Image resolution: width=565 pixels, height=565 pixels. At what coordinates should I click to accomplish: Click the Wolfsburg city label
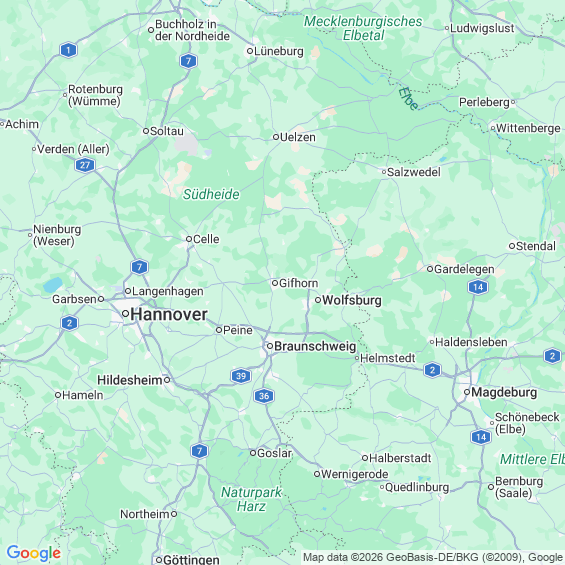(x=352, y=300)
